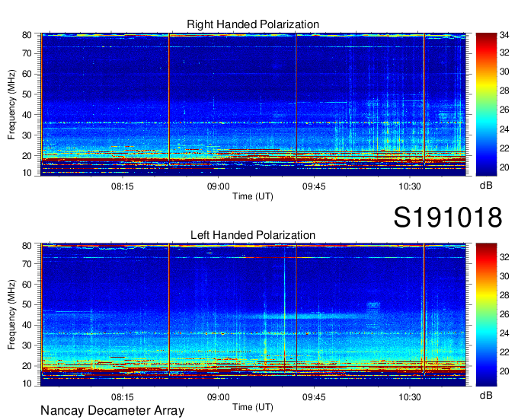Viewport: 518px width, 420px height.
Task: Click the 50 MHz tick label on top plot
Action: pyautogui.click(x=27, y=94)
